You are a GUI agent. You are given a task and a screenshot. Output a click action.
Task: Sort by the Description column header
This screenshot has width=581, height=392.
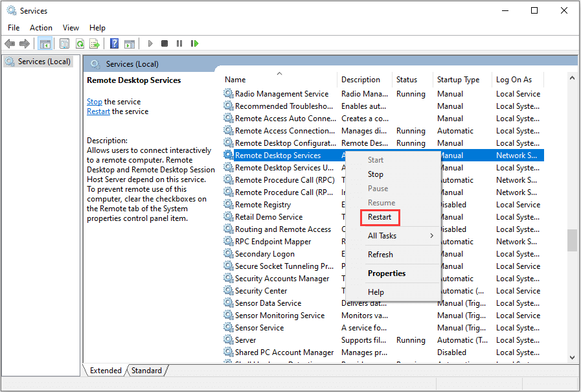(x=365, y=80)
